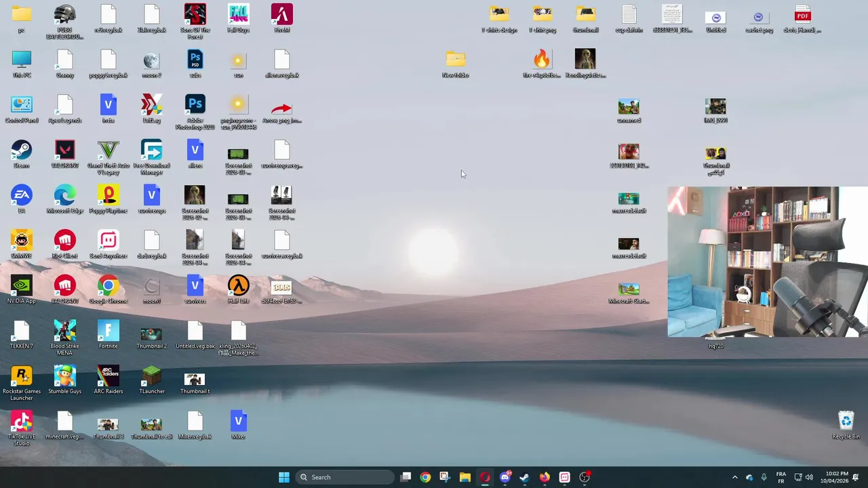
Task: Select the TLauncher Minecraft block icon
Action: pyautogui.click(x=151, y=381)
